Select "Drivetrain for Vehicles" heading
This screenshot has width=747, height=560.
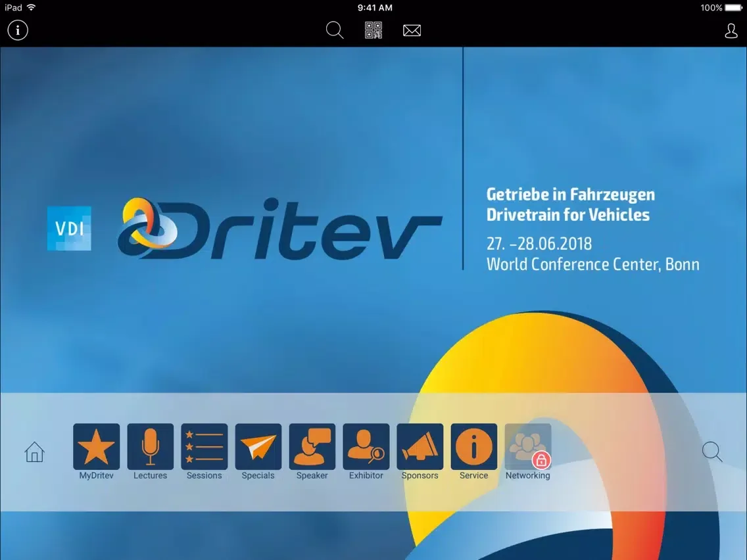pos(568,214)
